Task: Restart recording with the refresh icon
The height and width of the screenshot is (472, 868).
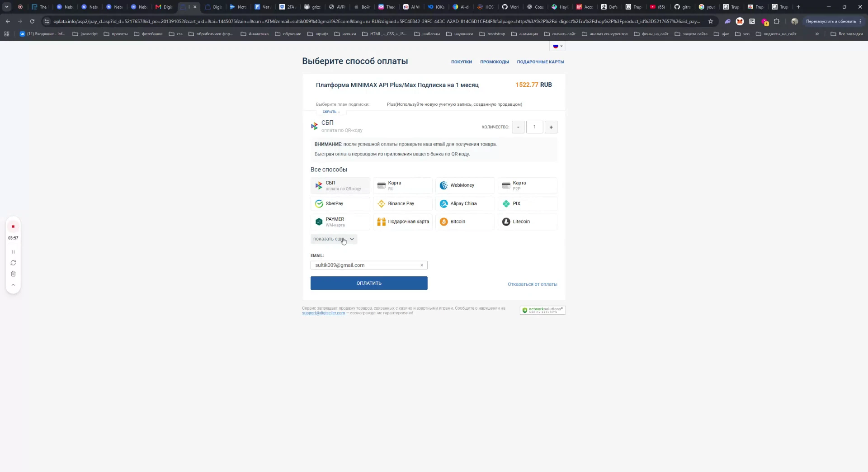Action: coord(13,263)
